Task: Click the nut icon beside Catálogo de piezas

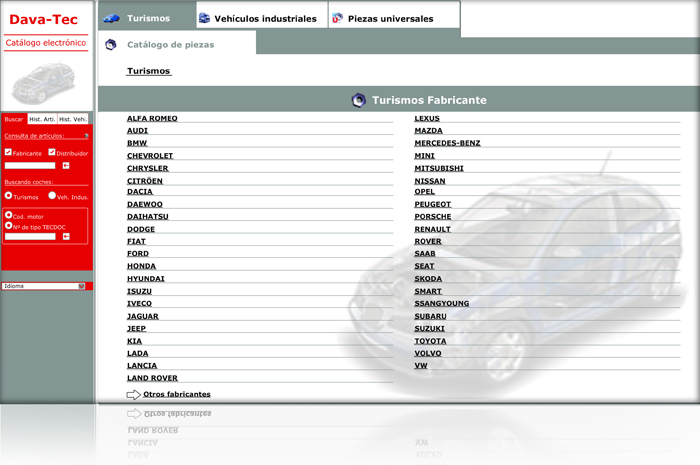Action: coord(111,45)
